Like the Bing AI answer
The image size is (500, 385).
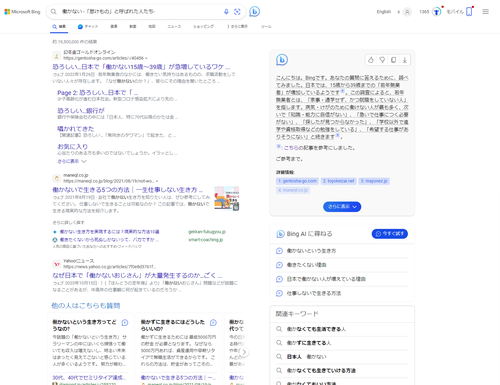click(x=371, y=60)
